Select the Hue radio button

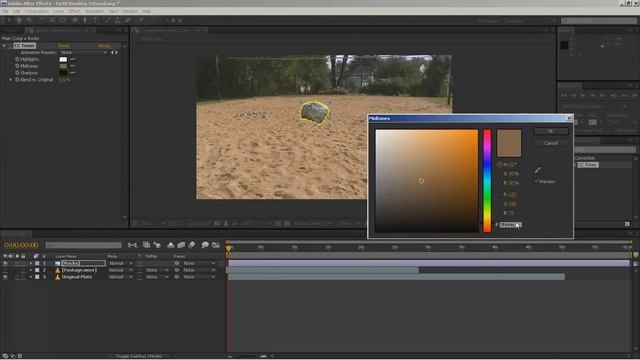coord(500,164)
